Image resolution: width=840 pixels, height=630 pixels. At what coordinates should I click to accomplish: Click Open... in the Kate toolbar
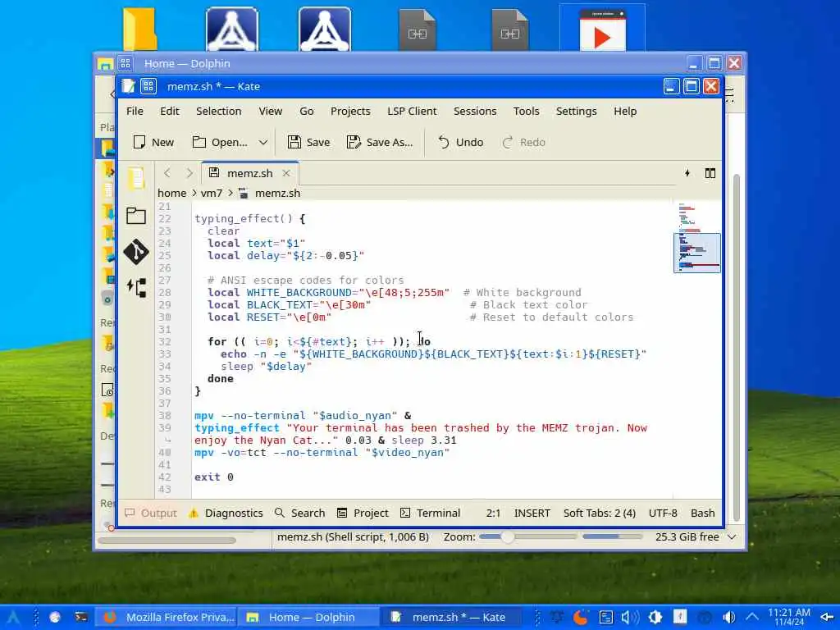click(x=220, y=142)
